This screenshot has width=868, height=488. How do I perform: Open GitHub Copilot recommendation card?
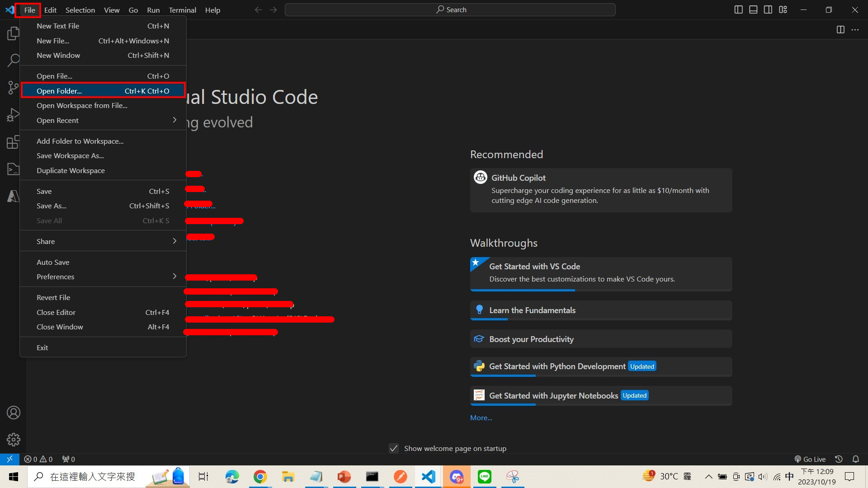(601, 190)
